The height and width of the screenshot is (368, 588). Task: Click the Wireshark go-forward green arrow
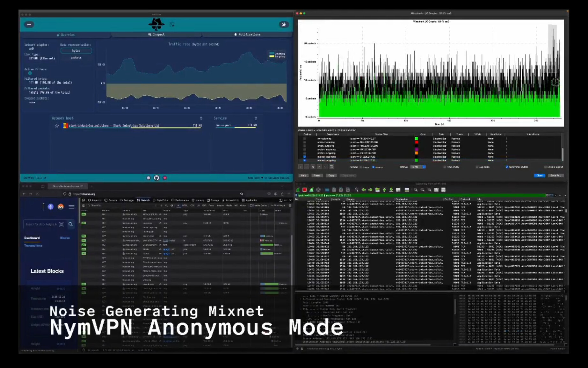tap(370, 190)
